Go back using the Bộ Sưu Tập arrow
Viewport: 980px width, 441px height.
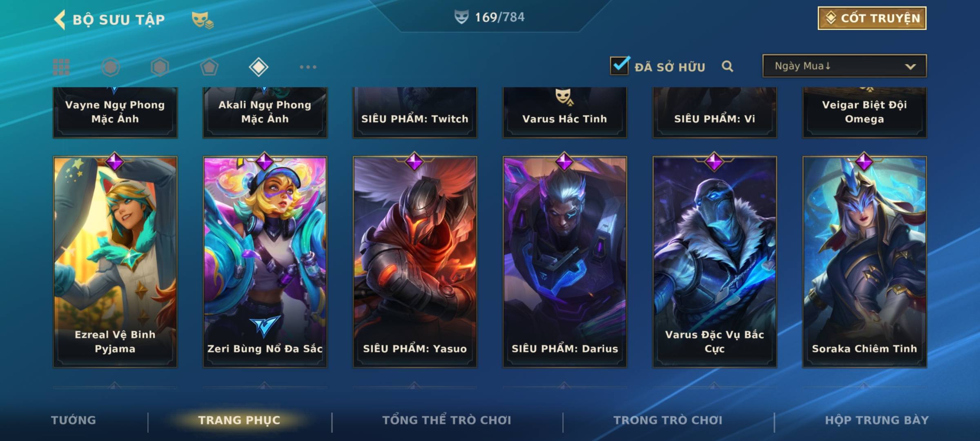tap(60, 20)
